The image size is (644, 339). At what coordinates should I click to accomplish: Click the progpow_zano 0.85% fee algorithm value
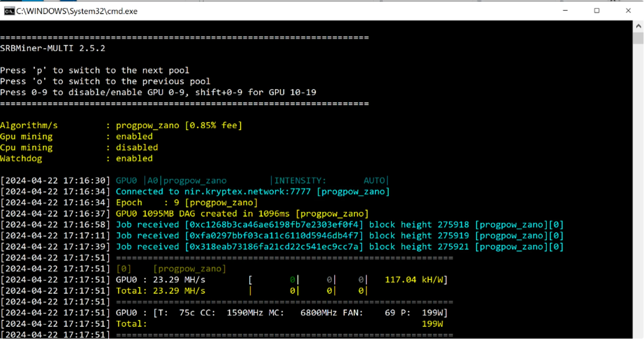point(179,125)
